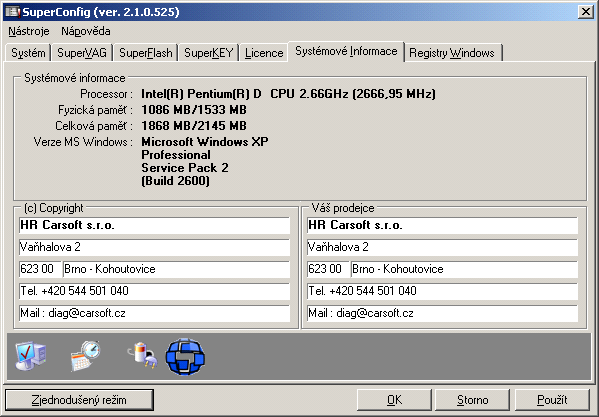Click the Copyright postal code field
The width and height of the screenshot is (599, 417).
click(40, 269)
